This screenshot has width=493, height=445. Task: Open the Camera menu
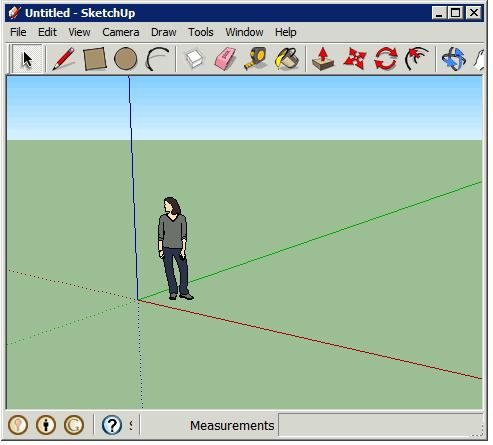121,32
